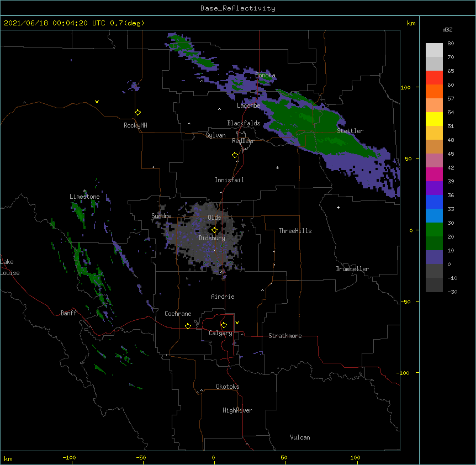Click the Innisfail city label
Viewport: 476px width, 465px height.
[229, 180]
